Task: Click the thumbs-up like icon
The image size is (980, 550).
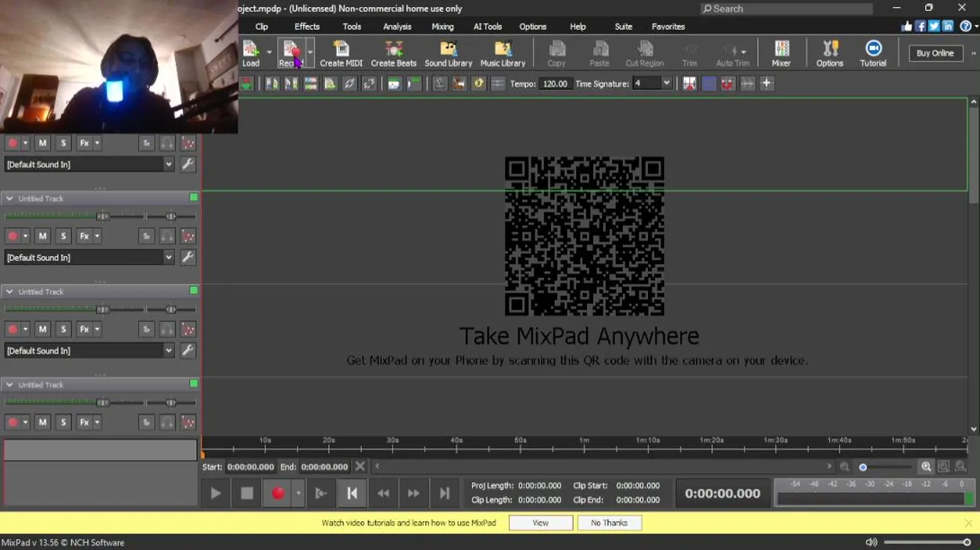Action: tap(907, 26)
